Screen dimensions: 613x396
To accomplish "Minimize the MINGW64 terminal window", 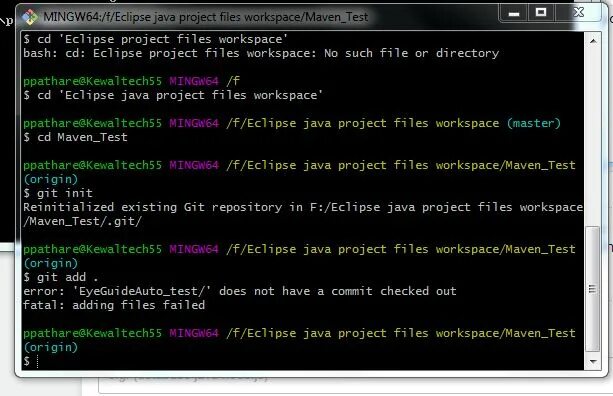I will 514,13.
